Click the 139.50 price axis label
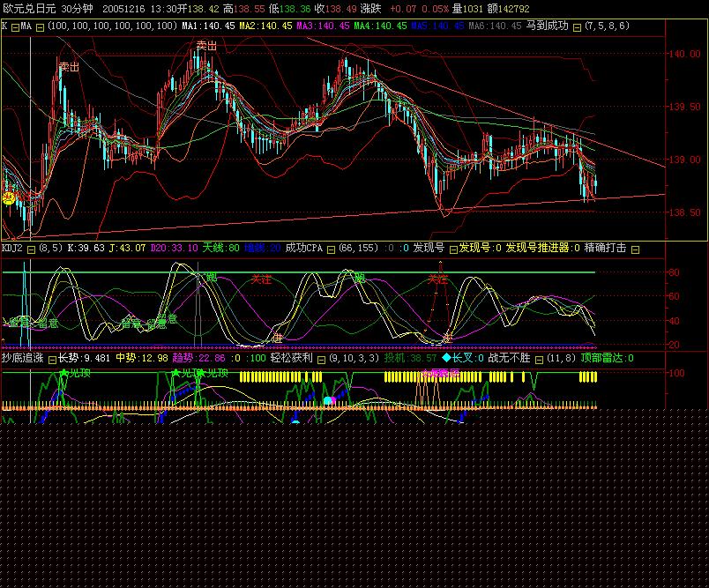The height and width of the screenshot is (588, 709). 684,107
